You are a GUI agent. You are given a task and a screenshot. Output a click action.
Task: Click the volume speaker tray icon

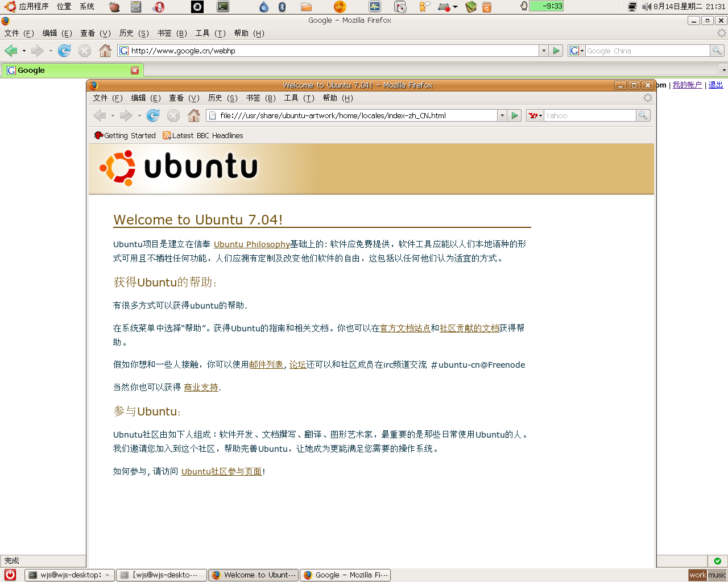[x=646, y=7]
